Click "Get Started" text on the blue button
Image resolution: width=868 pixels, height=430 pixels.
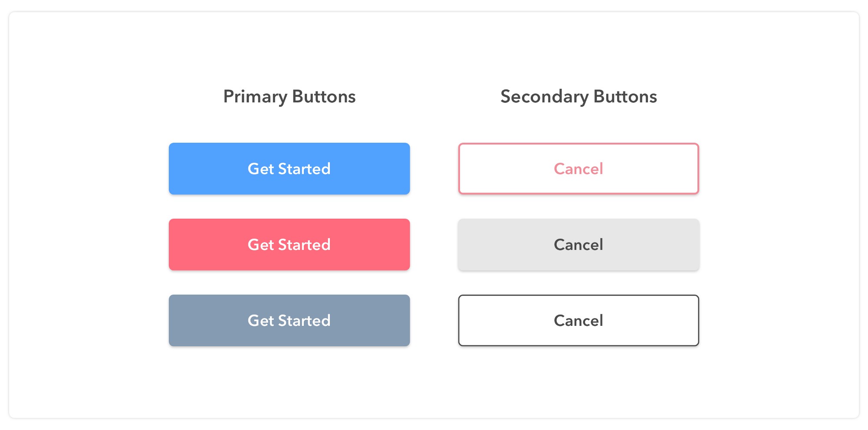point(289,169)
